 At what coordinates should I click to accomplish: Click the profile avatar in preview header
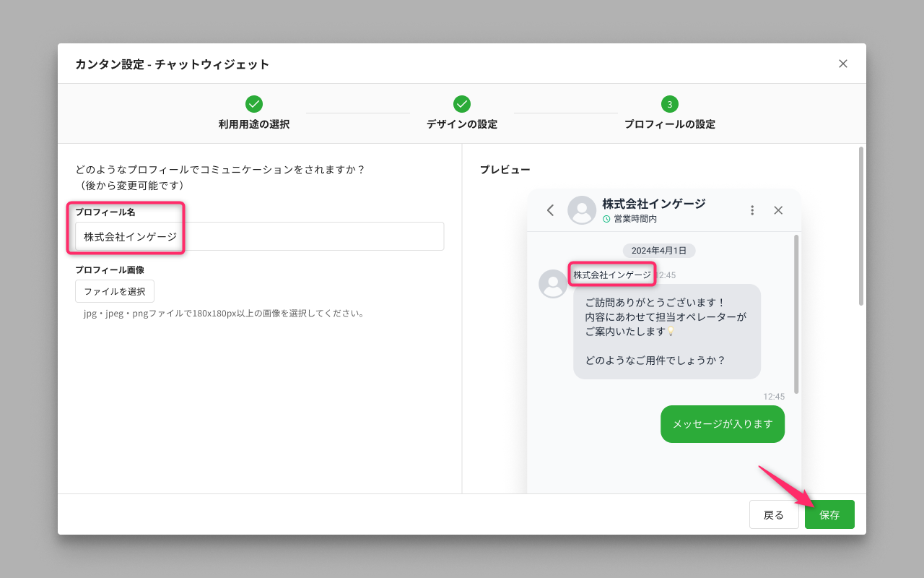click(x=582, y=210)
